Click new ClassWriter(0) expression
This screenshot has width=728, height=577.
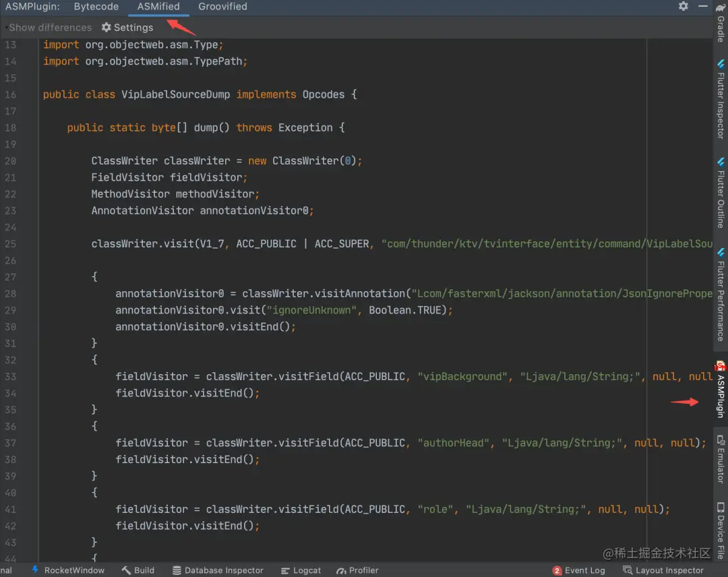click(x=302, y=161)
